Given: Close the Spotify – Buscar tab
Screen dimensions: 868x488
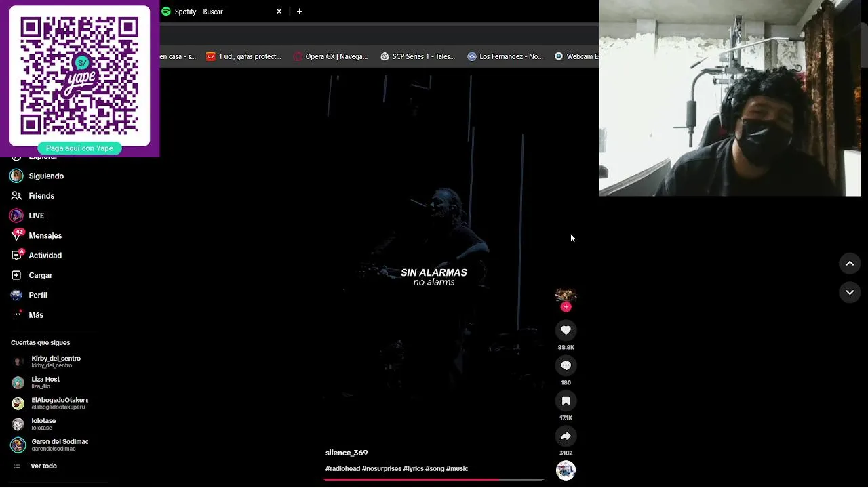Looking at the screenshot, I should [279, 12].
